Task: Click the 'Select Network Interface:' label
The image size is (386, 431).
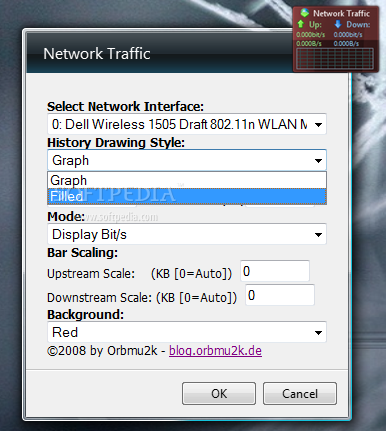Action: coord(125,107)
